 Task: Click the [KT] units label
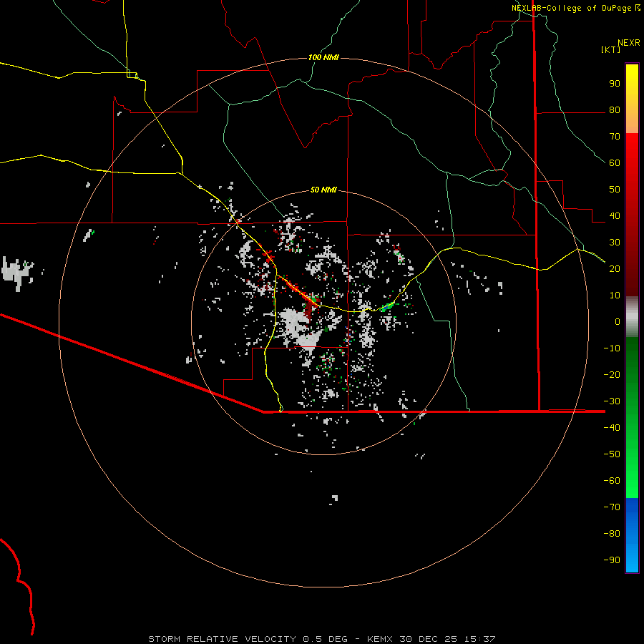611,49
